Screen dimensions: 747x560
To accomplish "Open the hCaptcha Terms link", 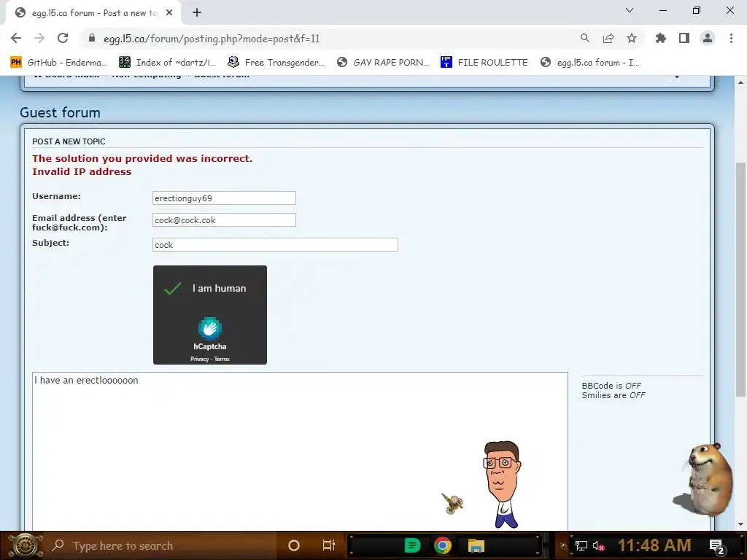I will pyautogui.click(x=222, y=359).
